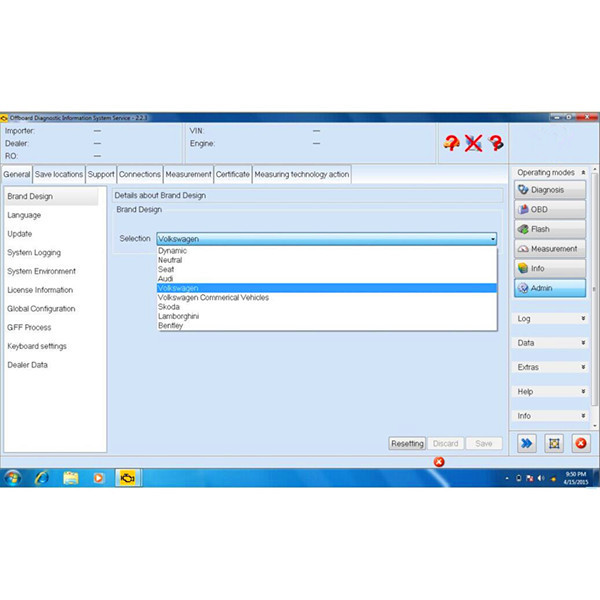Click the Resetting button

[x=407, y=443]
